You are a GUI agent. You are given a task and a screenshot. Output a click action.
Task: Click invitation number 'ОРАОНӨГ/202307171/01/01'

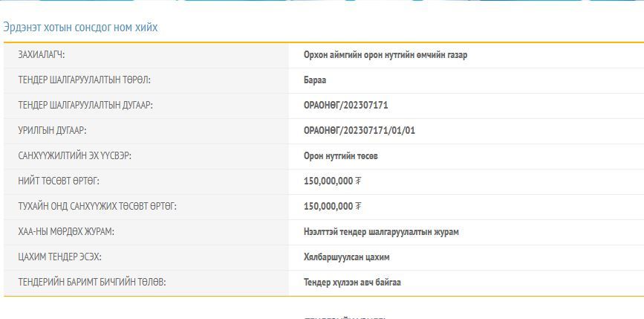360,131
